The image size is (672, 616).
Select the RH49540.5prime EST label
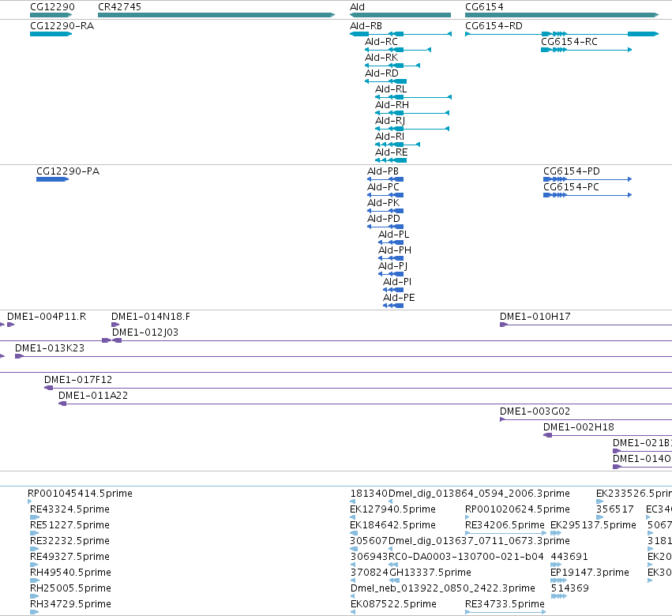point(71,573)
